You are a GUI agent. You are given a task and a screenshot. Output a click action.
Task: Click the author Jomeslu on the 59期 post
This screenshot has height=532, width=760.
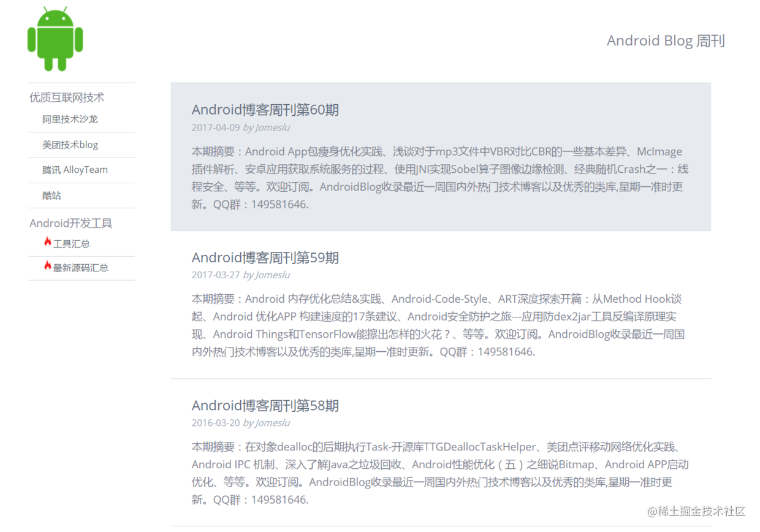(x=272, y=275)
